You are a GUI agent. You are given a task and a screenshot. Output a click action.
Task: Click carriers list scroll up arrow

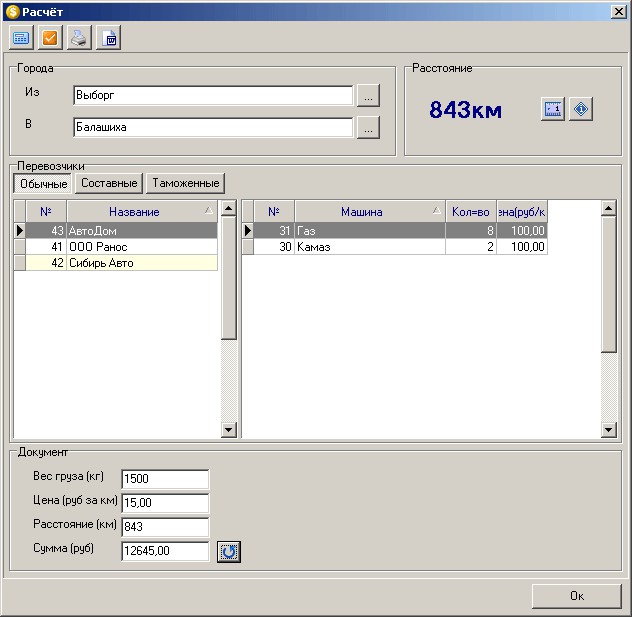tap(229, 208)
